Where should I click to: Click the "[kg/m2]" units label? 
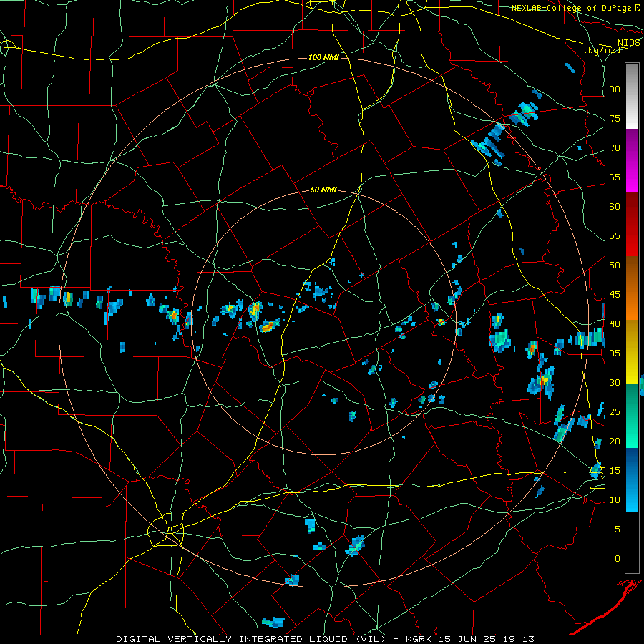coord(602,50)
